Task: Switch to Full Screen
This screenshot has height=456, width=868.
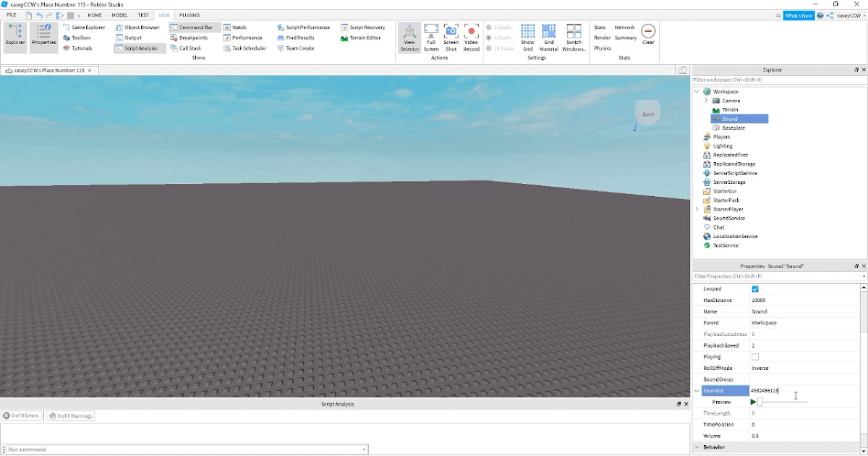Action: 431,38
